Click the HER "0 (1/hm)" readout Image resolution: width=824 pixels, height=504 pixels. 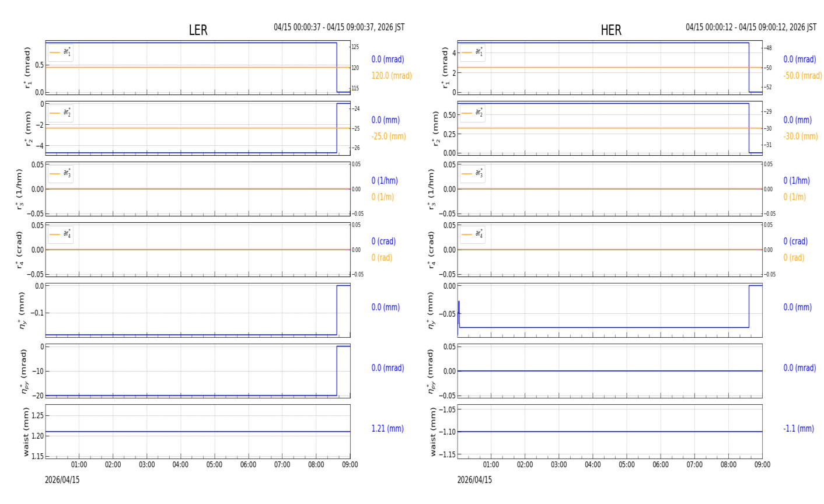click(x=797, y=181)
